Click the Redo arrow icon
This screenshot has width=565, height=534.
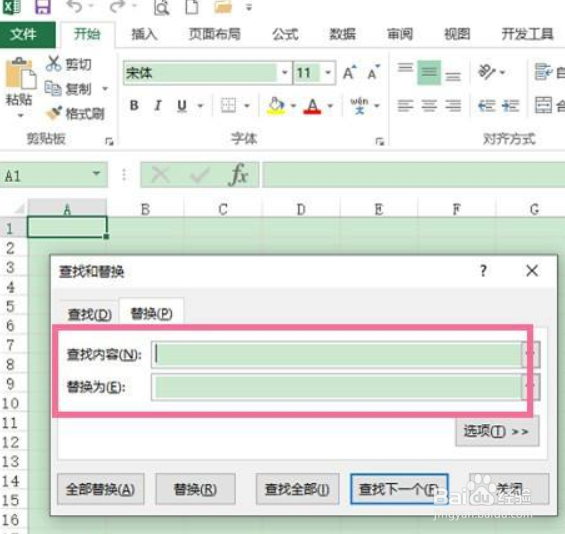tap(117, 6)
